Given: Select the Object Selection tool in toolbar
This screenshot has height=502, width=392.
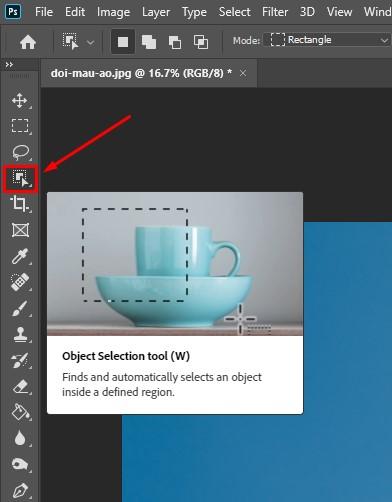Looking at the screenshot, I should (20, 178).
